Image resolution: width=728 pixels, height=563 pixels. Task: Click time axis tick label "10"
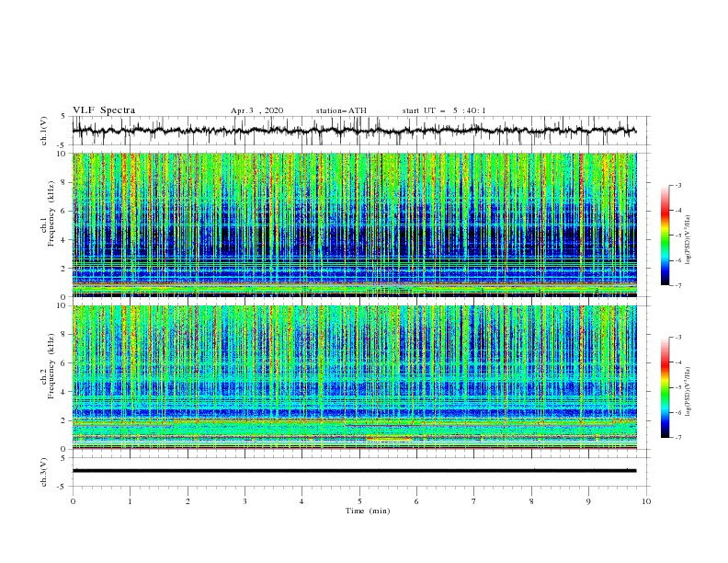(x=646, y=501)
